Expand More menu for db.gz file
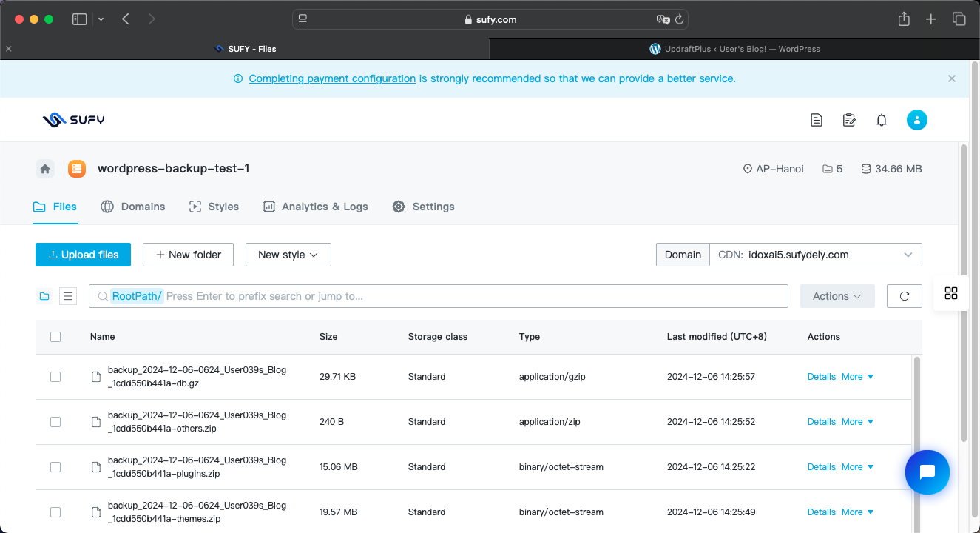The width and height of the screenshot is (980, 533). click(x=858, y=377)
